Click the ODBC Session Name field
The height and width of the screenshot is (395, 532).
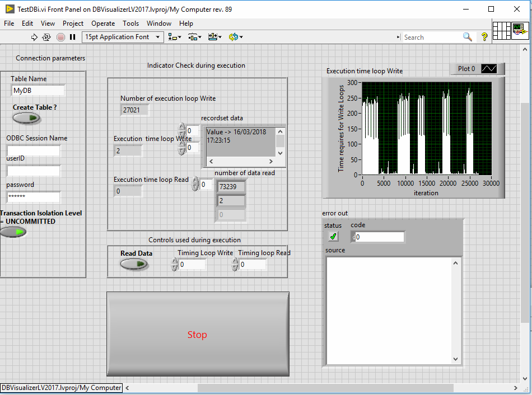click(x=34, y=151)
